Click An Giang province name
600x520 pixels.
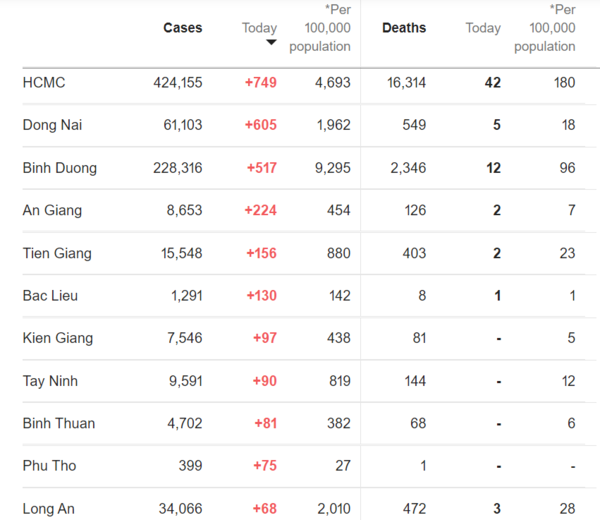(52, 210)
